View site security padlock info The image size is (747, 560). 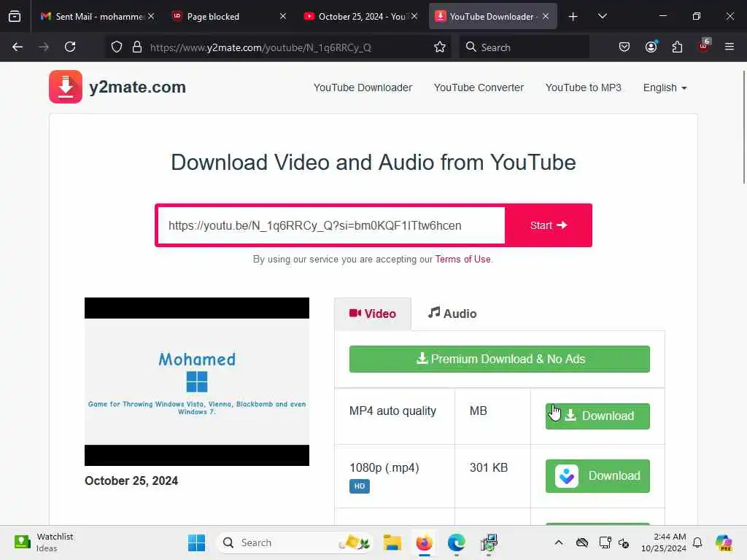click(x=136, y=47)
